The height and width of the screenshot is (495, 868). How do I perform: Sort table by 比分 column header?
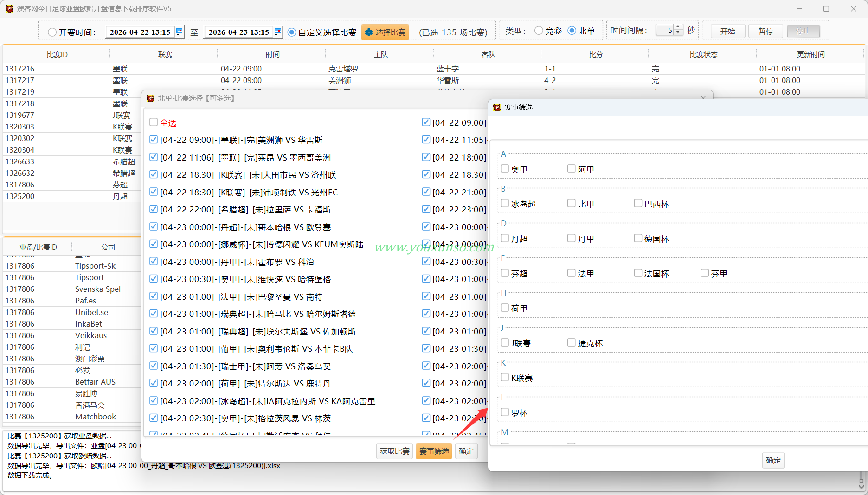pos(596,55)
